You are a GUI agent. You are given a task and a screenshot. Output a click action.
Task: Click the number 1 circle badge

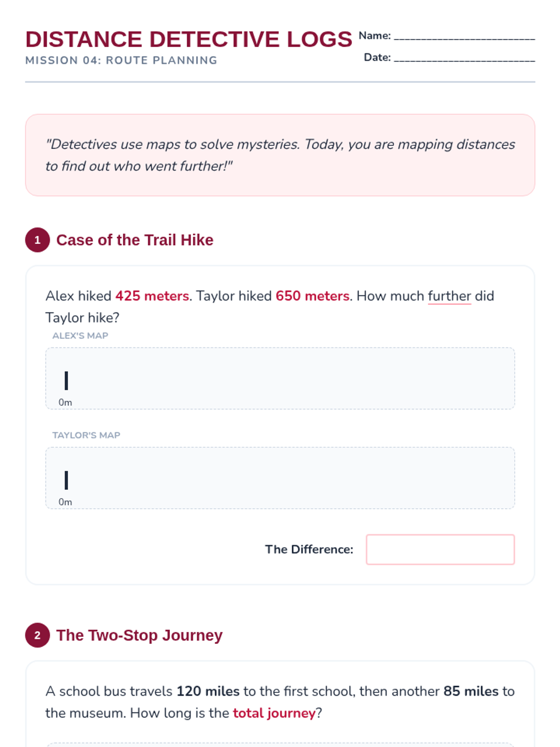coord(37,240)
